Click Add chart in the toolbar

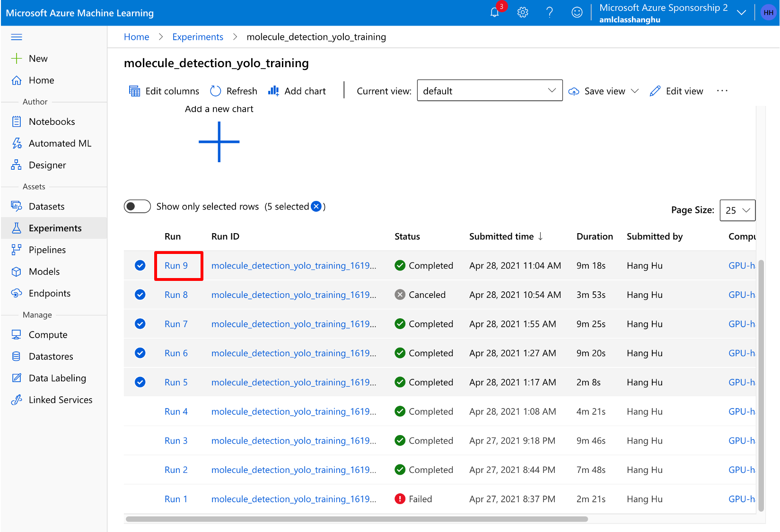click(x=297, y=91)
